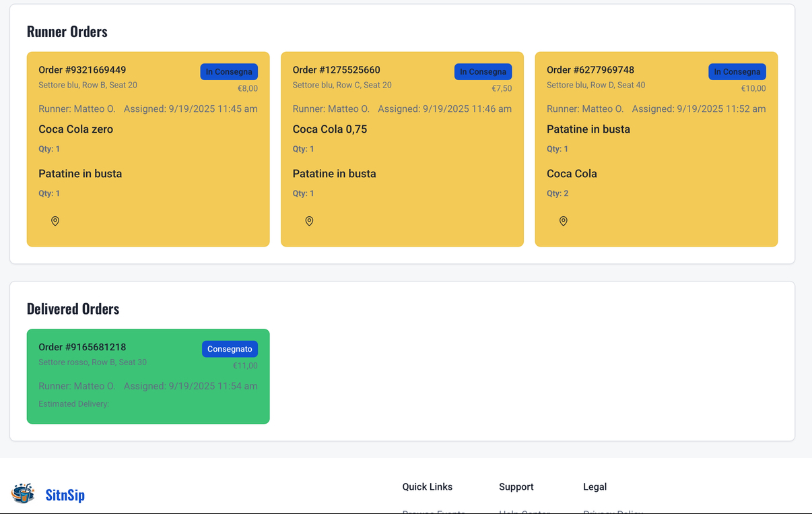
Task: Click the SitnSip logo icon
Action: click(x=23, y=494)
